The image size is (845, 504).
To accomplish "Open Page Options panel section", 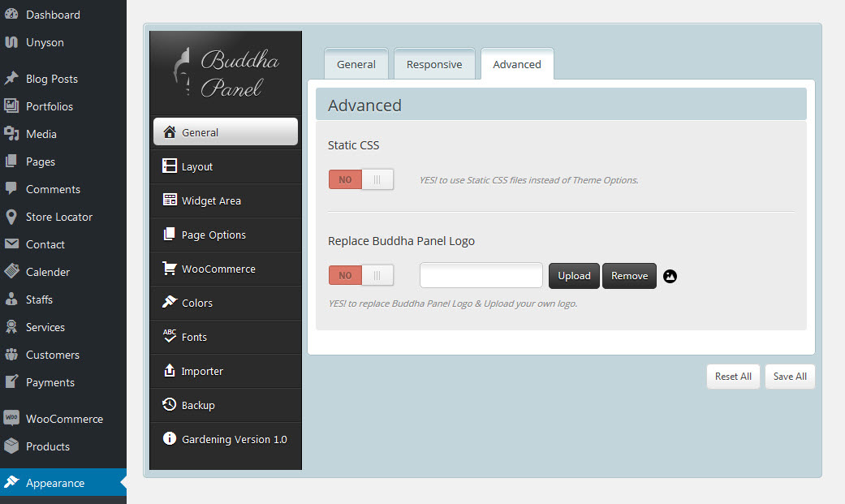I will click(226, 235).
